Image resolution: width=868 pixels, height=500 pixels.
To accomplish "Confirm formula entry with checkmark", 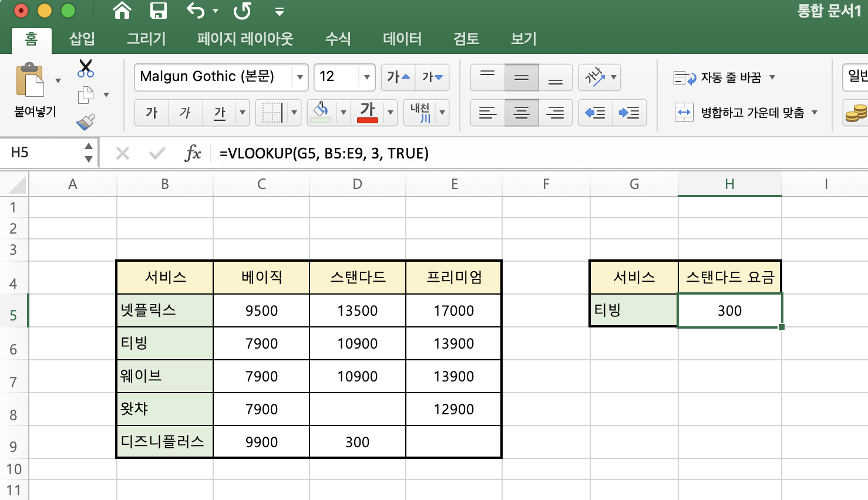I will [157, 153].
